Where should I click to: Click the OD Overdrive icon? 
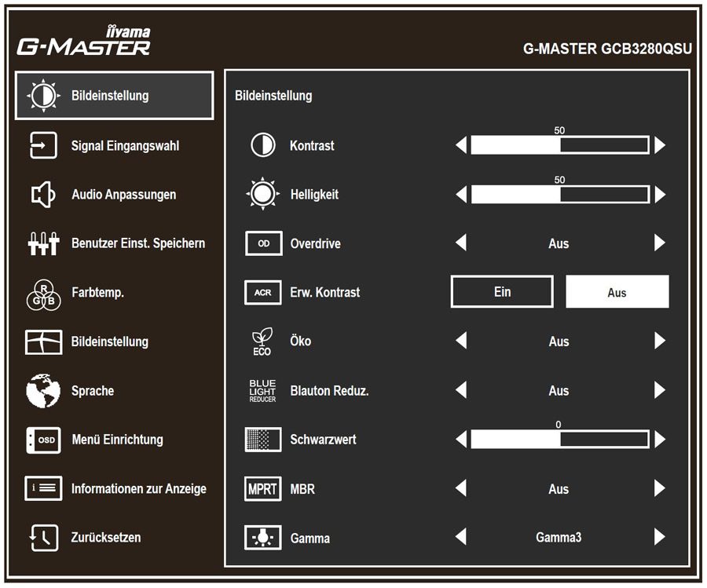264,243
